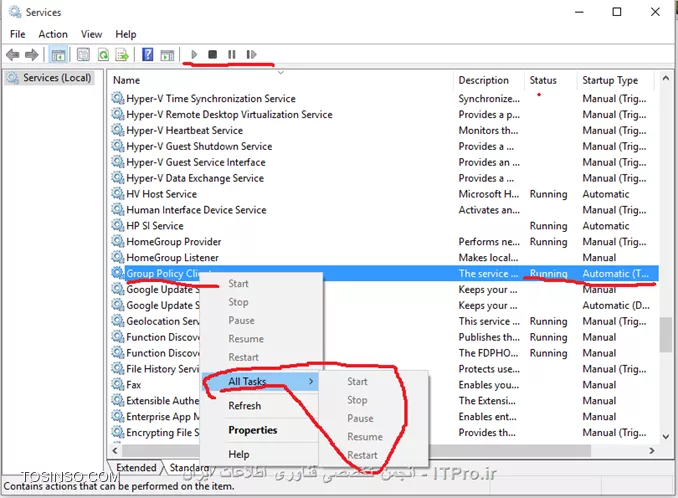Click gear icon beside Hyper-V Heartbeat Service

click(x=117, y=130)
